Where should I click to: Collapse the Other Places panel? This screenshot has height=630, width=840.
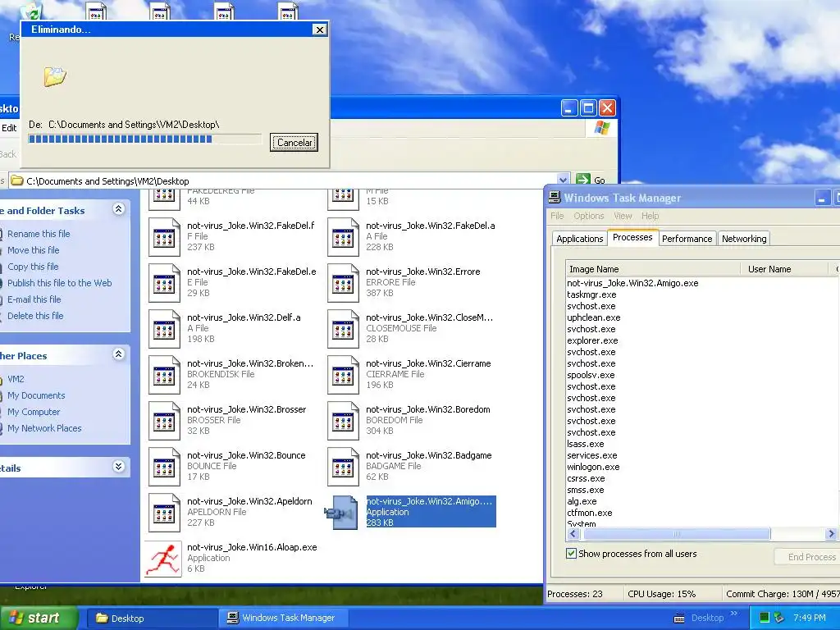(x=118, y=354)
